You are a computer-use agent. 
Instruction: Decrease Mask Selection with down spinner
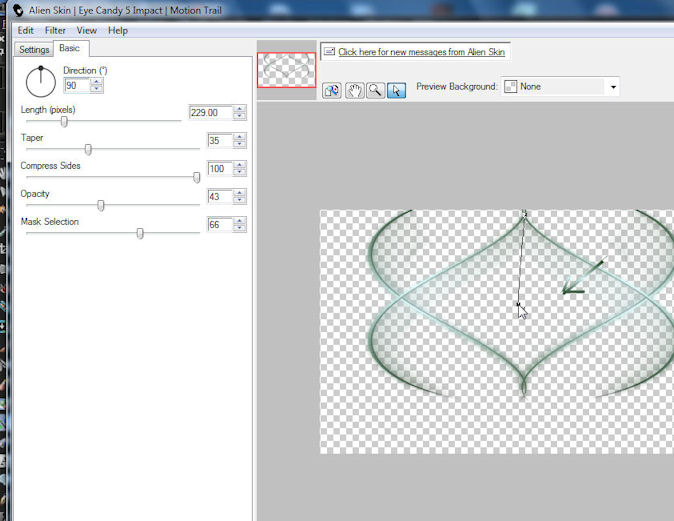coord(239,228)
